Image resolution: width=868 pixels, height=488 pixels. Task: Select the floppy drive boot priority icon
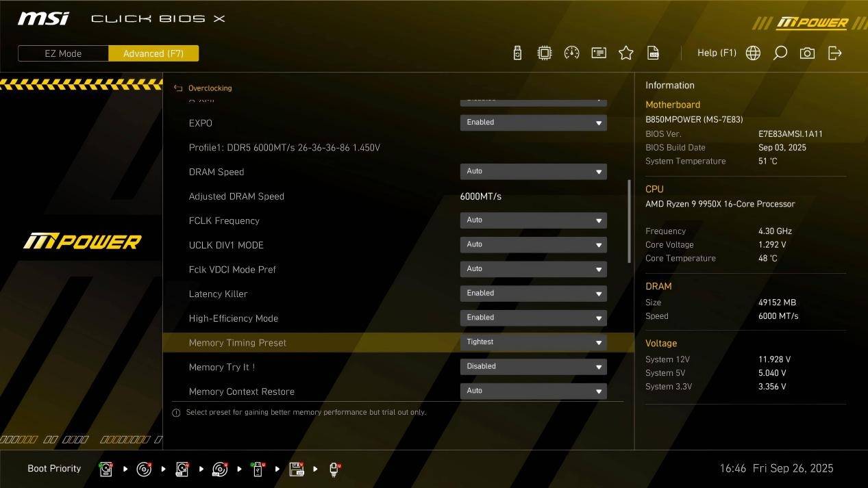pyautogui.click(x=297, y=469)
